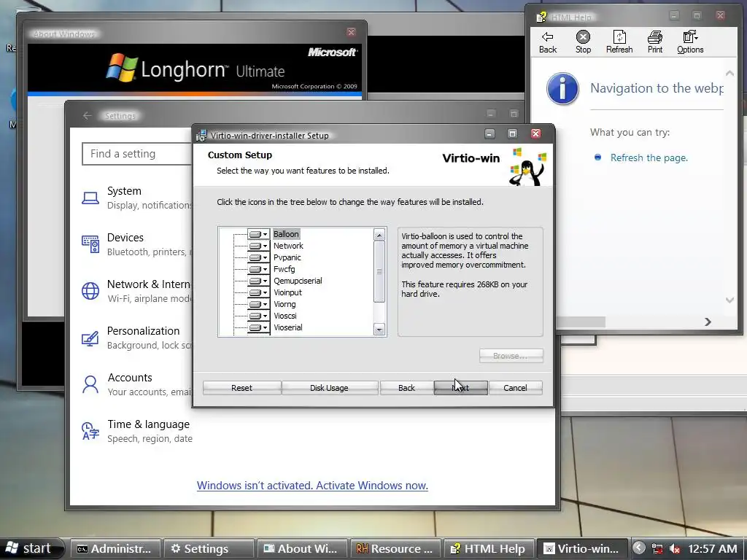The height and width of the screenshot is (560, 747).
Task: Switch to About Windows taskbar button
Action: [x=301, y=548]
